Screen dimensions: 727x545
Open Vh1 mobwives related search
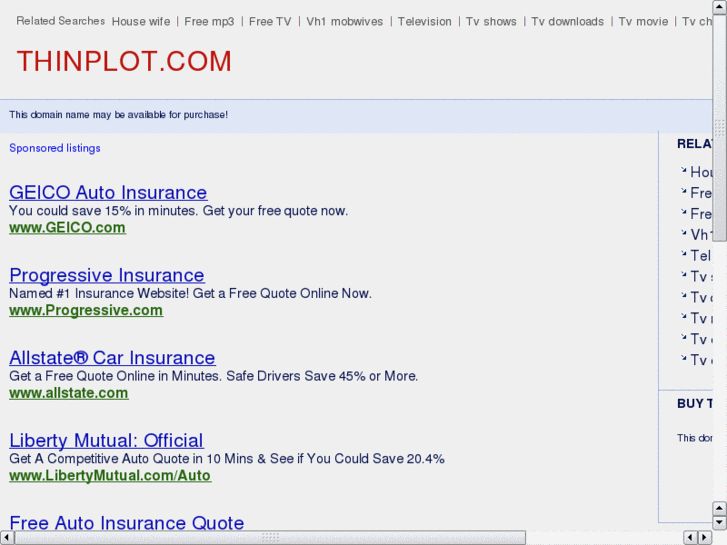344,22
